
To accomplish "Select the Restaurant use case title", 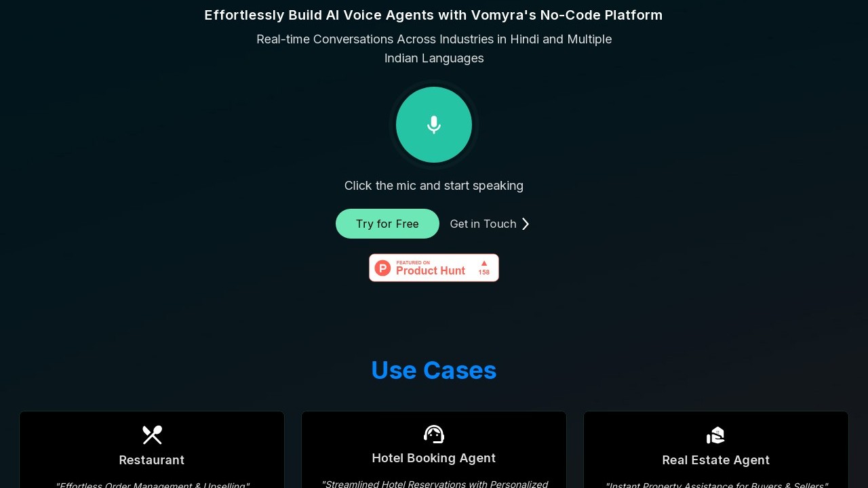I will click(152, 460).
